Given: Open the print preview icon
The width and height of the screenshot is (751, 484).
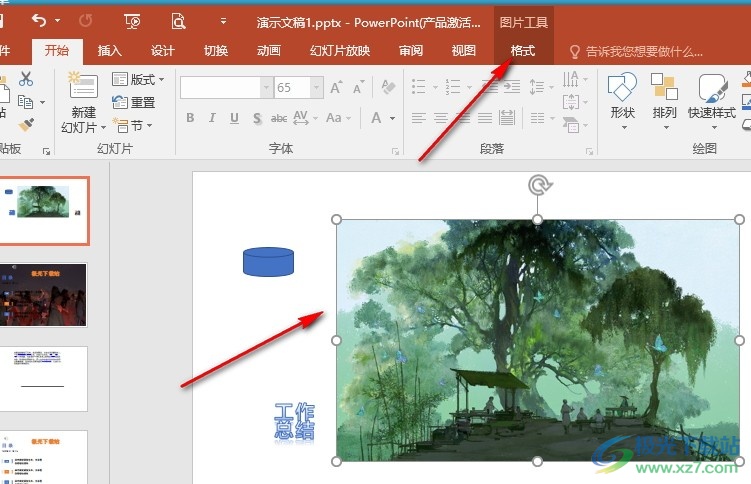Looking at the screenshot, I should 178,21.
